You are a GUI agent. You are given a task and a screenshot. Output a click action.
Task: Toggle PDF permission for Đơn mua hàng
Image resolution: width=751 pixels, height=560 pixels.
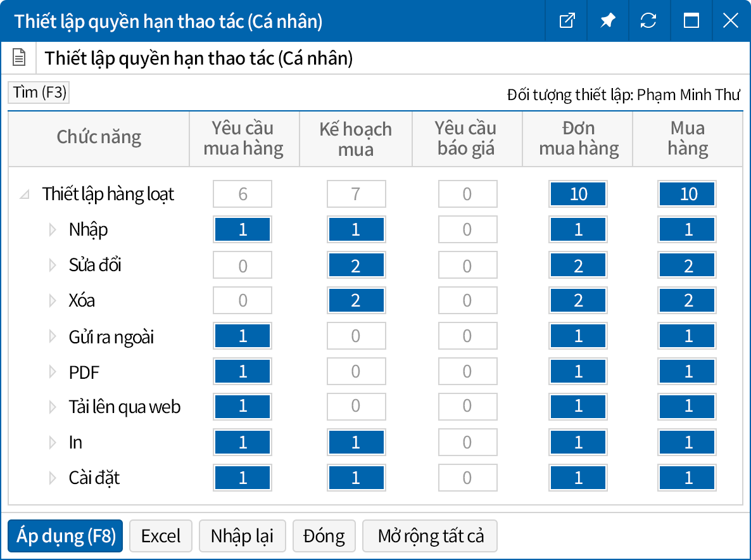coord(578,372)
